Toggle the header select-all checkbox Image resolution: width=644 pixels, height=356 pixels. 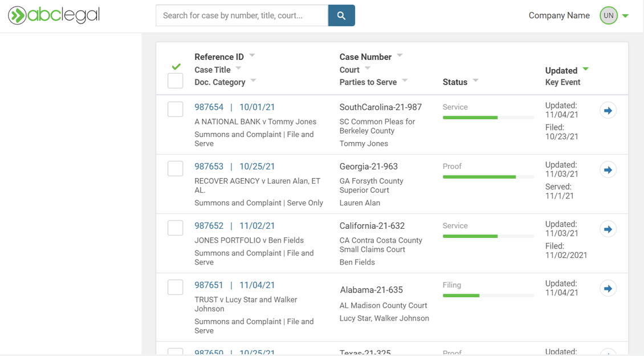(176, 81)
